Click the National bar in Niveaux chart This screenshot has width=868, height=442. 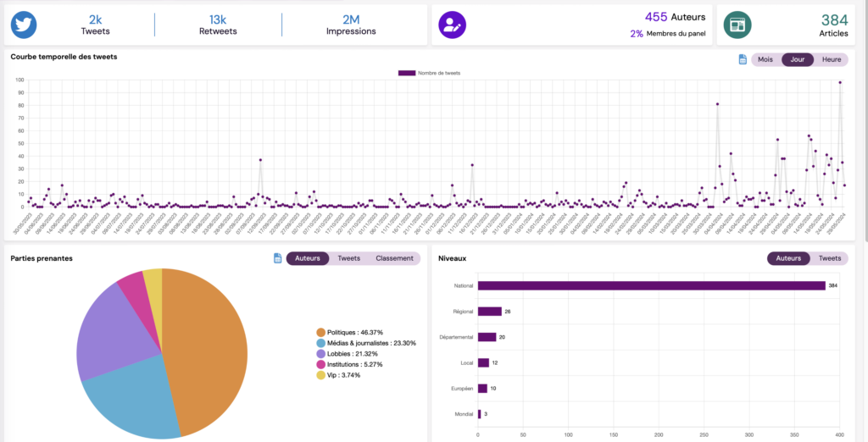point(651,285)
